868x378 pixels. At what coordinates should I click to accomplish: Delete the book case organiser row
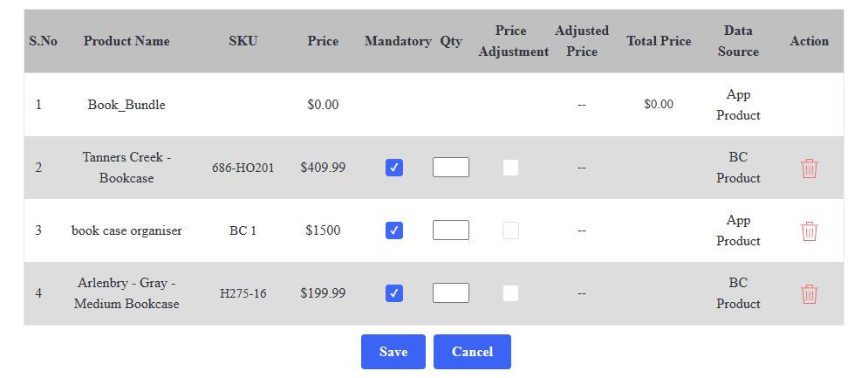(x=810, y=230)
